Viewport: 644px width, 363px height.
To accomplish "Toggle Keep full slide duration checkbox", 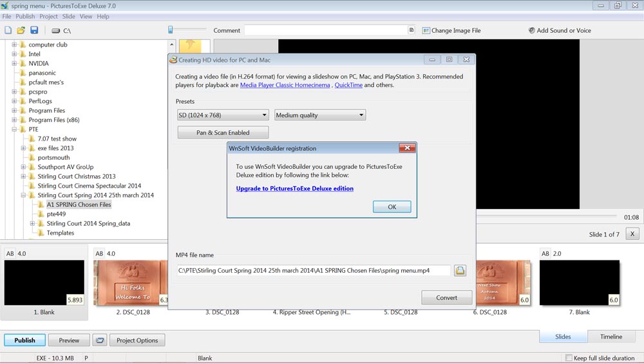I will (569, 358).
